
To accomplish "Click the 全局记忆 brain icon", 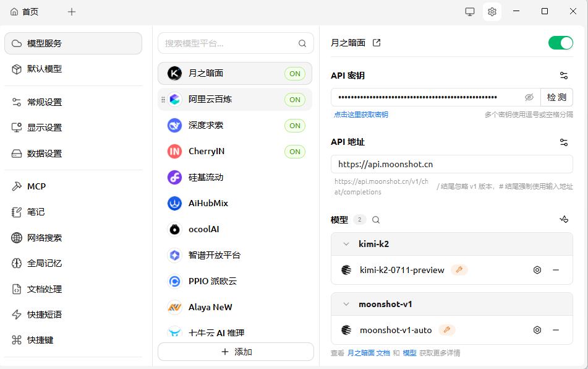I will [17, 264].
